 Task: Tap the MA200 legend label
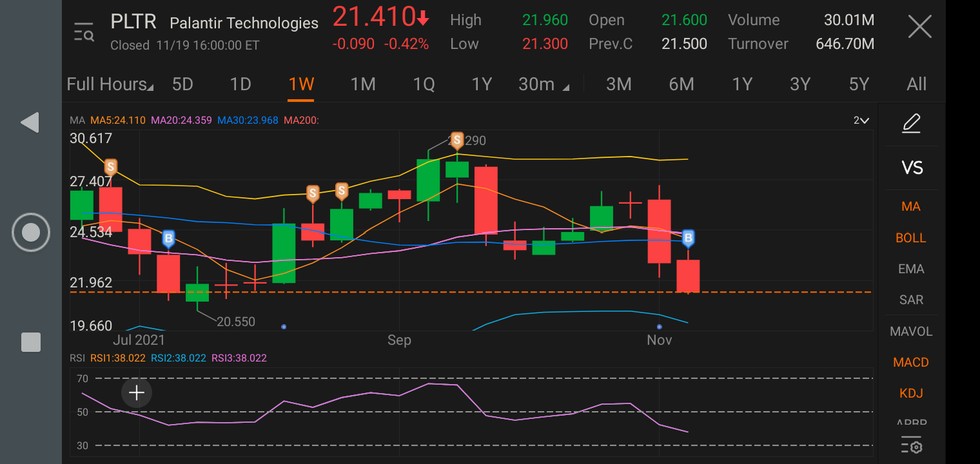click(x=302, y=120)
